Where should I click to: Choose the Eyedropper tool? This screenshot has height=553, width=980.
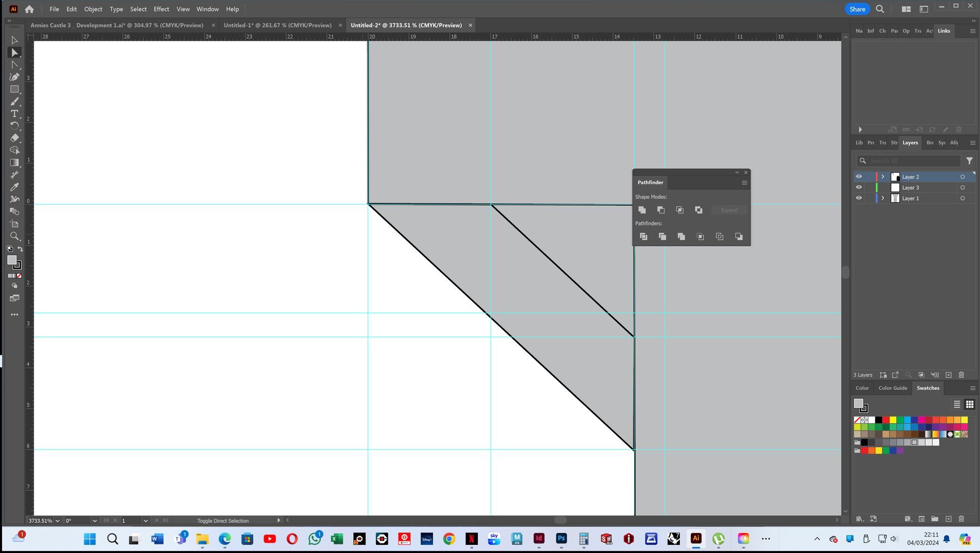14,187
